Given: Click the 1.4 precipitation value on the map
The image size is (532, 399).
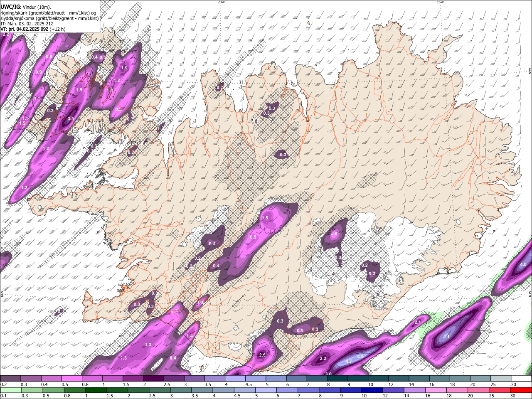Looking at the screenshot, I should [x=190, y=336].
